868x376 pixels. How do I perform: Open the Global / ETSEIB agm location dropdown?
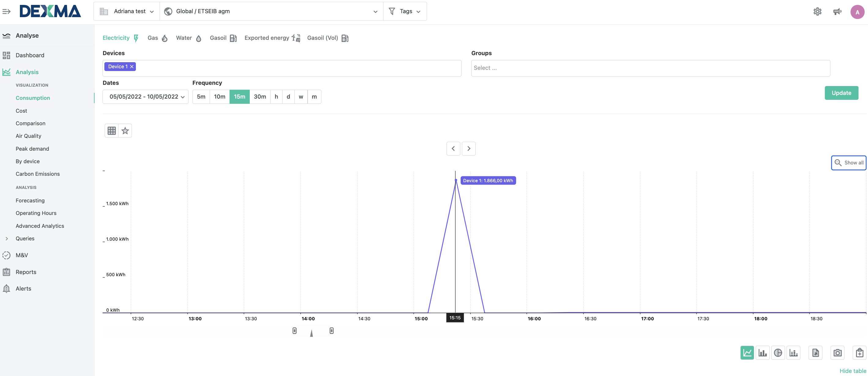click(x=271, y=11)
